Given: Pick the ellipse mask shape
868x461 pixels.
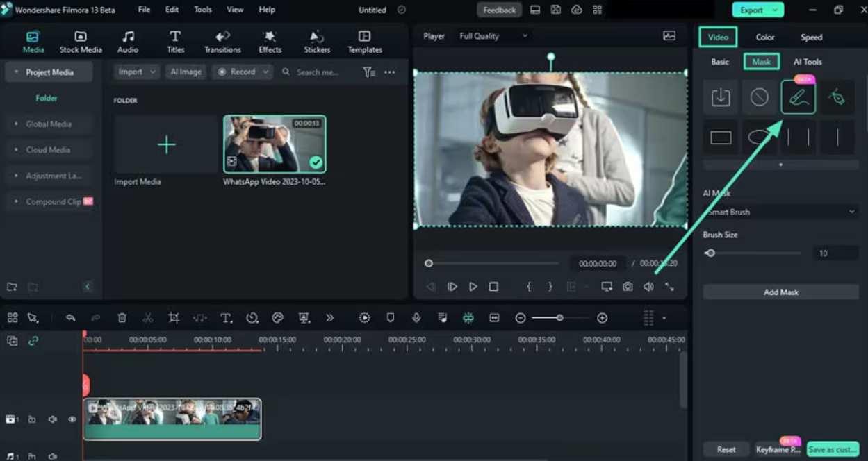Looking at the screenshot, I should [759, 137].
